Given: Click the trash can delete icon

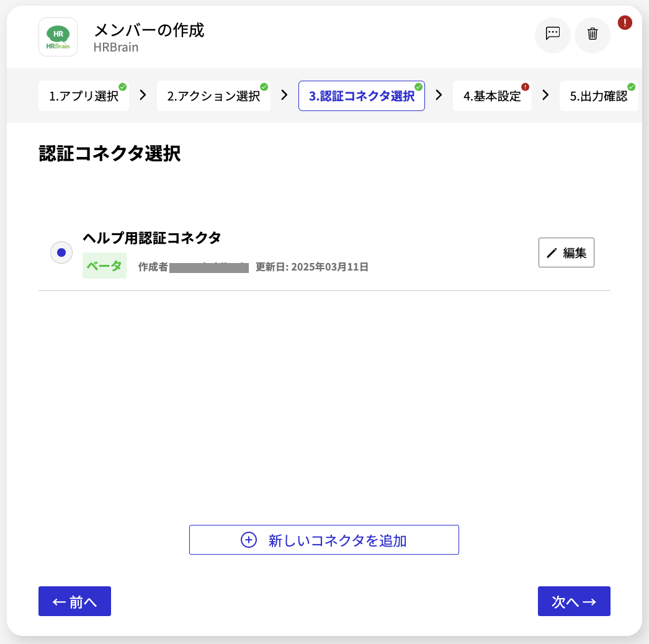Looking at the screenshot, I should point(593,34).
